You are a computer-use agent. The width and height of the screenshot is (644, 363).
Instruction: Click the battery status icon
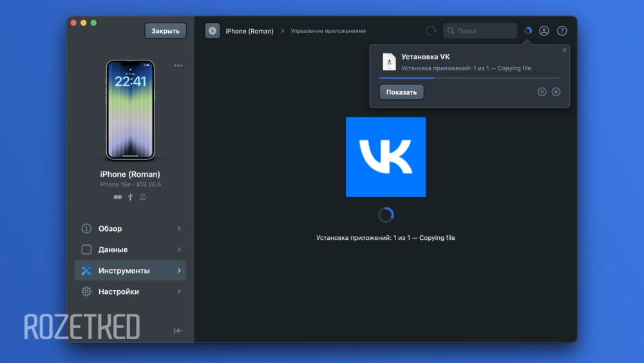click(x=118, y=197)
